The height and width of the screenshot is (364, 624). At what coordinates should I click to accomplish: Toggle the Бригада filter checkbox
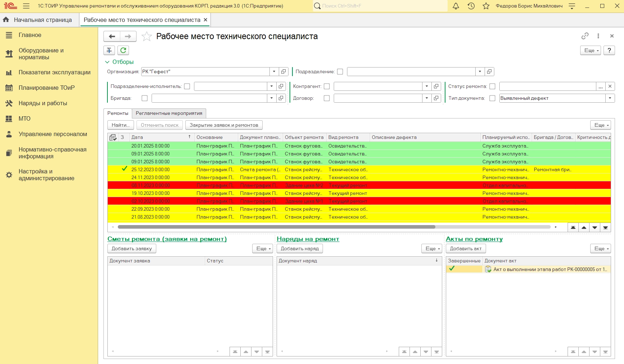(x=144, y=98)
